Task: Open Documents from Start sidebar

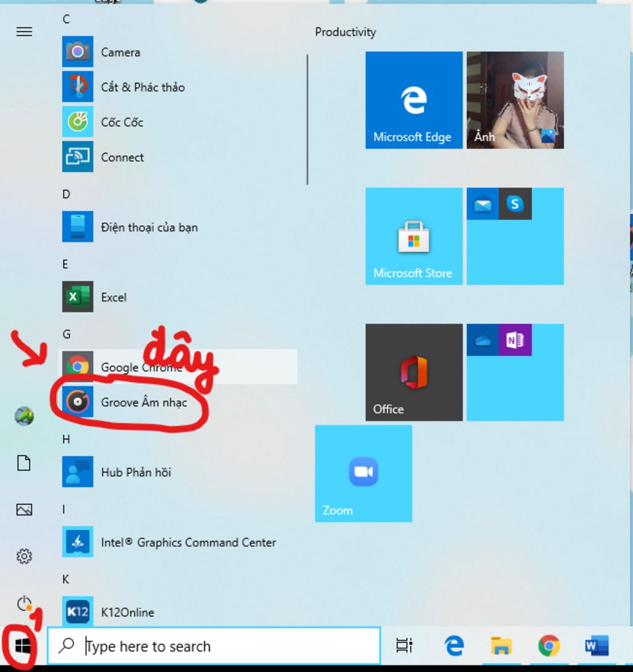Action: pyautogui.click(x=24, y=463)
